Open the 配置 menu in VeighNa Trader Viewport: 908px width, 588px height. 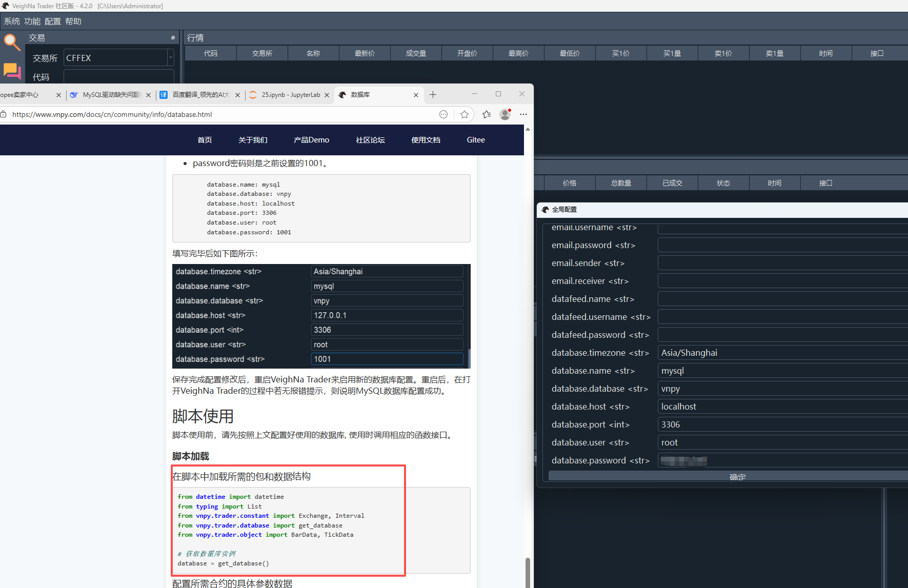[x=52, y=22]
